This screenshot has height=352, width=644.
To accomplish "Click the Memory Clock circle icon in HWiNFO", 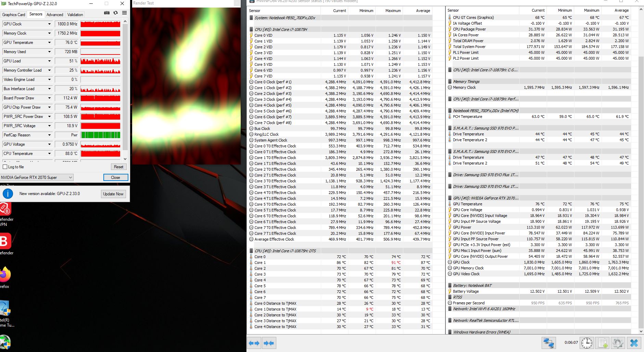I will (x=450, y=87).
